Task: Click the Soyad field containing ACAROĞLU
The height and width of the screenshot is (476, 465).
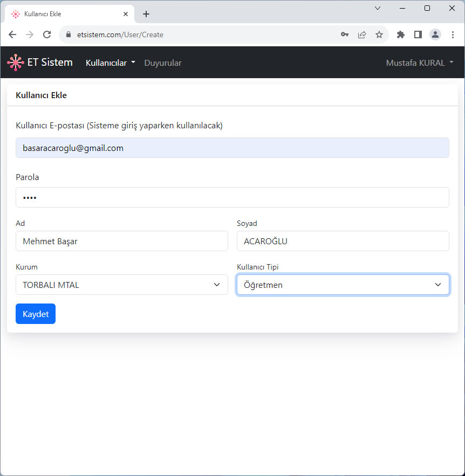Action: [x=343, y=241]
